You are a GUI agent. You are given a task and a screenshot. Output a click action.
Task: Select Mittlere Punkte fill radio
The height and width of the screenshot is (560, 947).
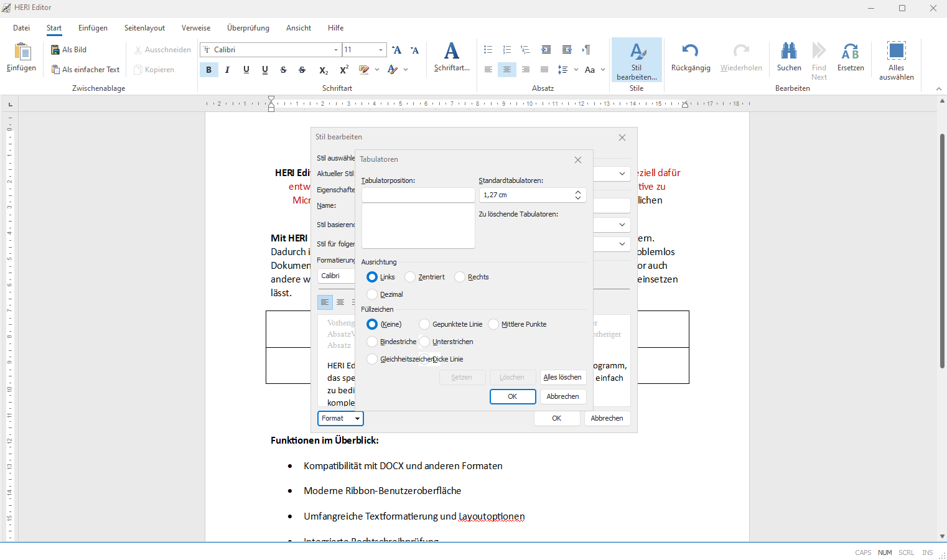click(x=493, y=324)
